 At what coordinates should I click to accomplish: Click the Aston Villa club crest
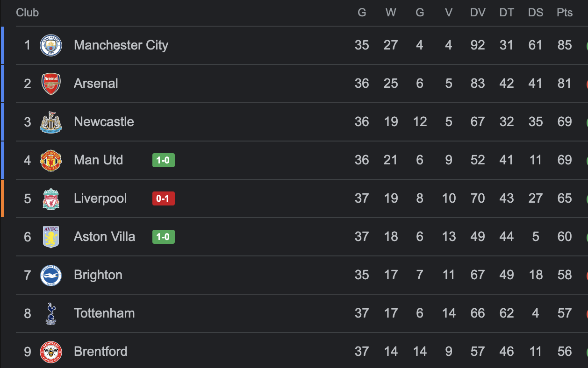(51, 237)
